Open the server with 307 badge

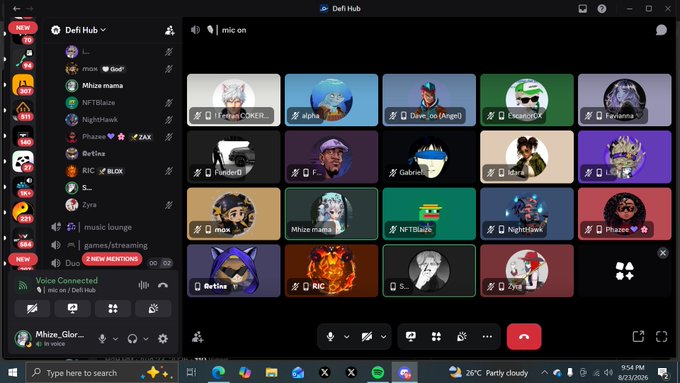(23, 84)
